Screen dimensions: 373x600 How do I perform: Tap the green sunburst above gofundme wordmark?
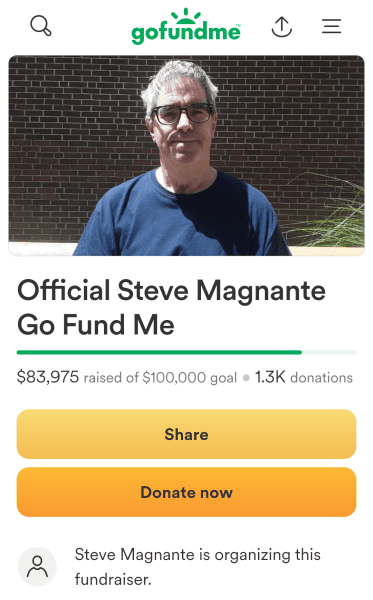tap(186, 15)
